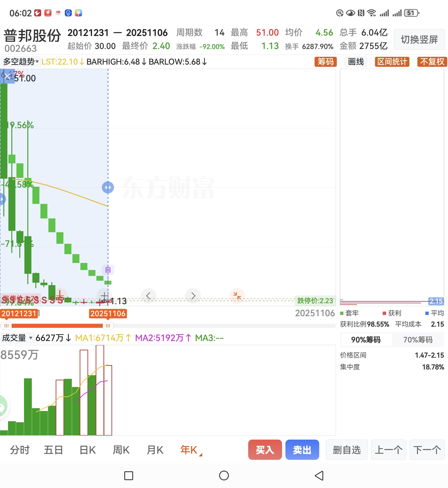
Task: Toggle the 筹码 chip distribution panel
Action: pos(325,62)
